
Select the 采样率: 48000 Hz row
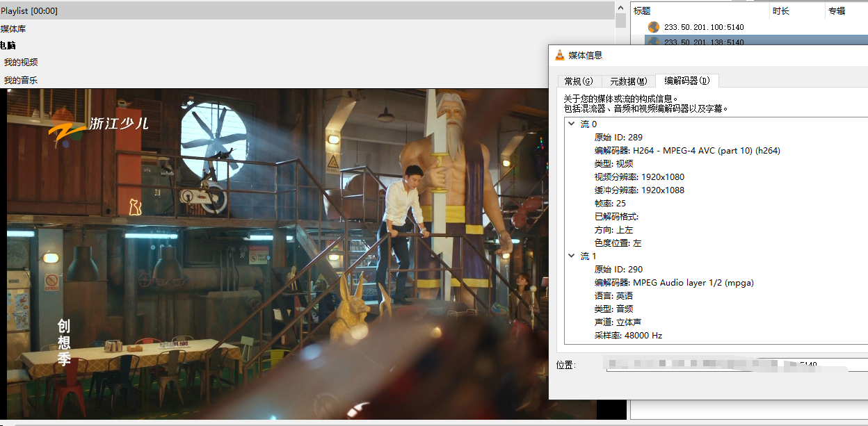(628, 335)
